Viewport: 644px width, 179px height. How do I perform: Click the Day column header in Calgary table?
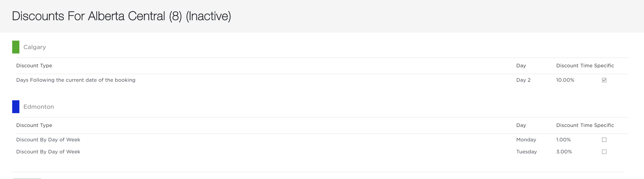521,66
